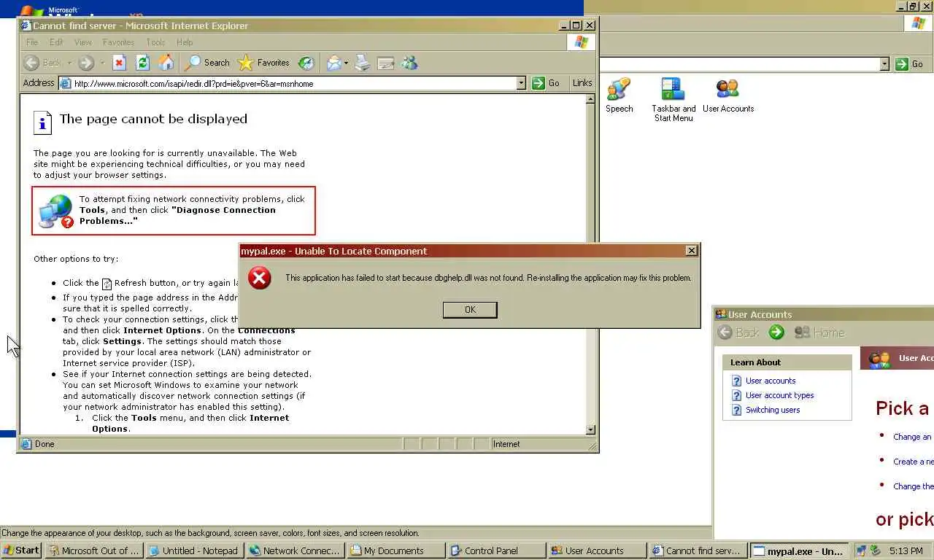
Task: Open the 'User account types' help link
Action: (x=779, y=395)
